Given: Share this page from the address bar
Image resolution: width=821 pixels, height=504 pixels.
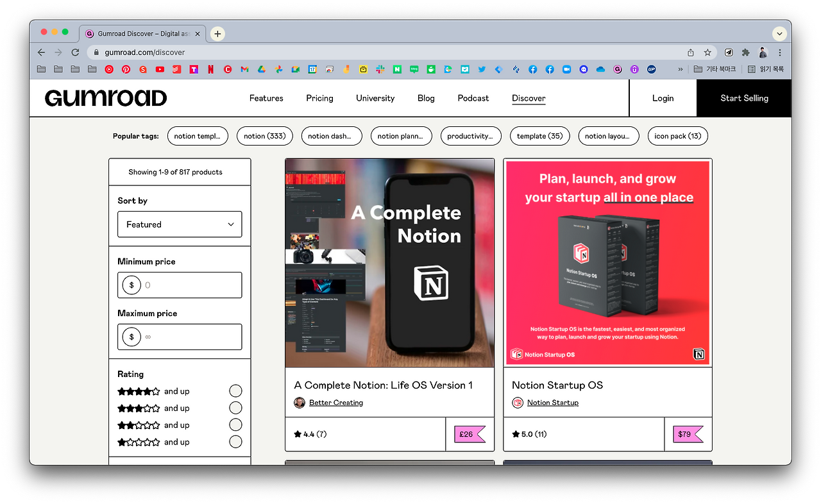Looking at the screenshot, I should (691, 53).
